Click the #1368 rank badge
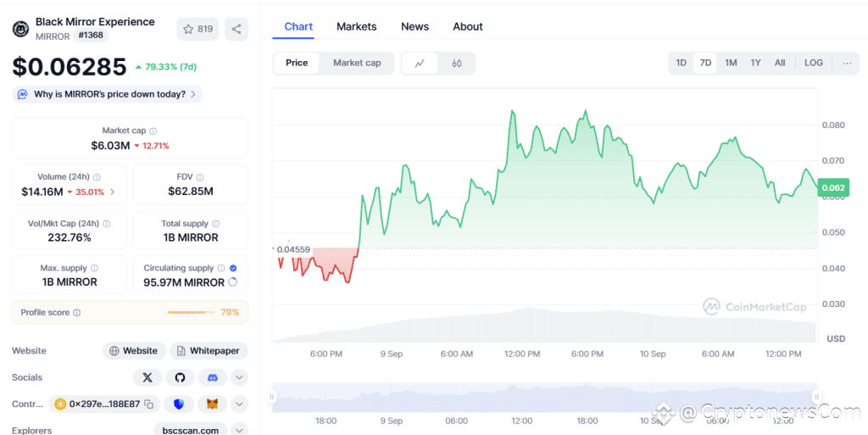The height and width of the screenshot is (435, 868). (91, 36)
